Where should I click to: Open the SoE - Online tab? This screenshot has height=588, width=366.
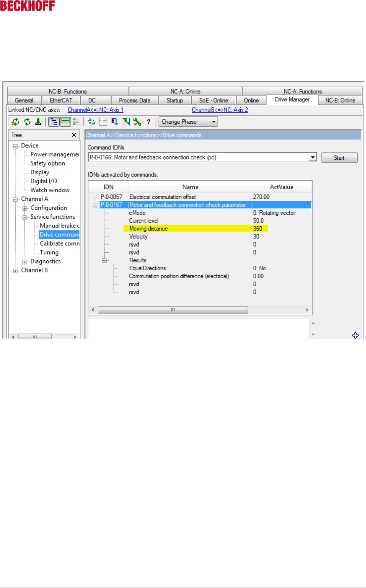click(x=214, y=101)
